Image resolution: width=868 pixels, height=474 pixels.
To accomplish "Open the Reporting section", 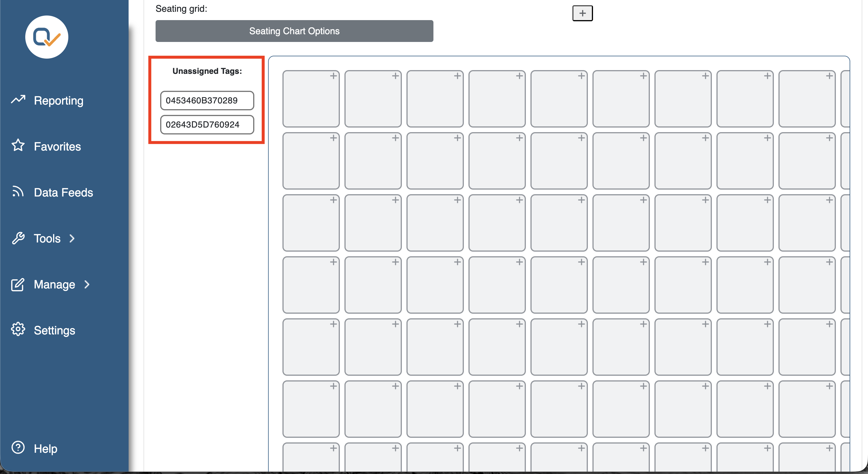I will [x=58, y=101].
